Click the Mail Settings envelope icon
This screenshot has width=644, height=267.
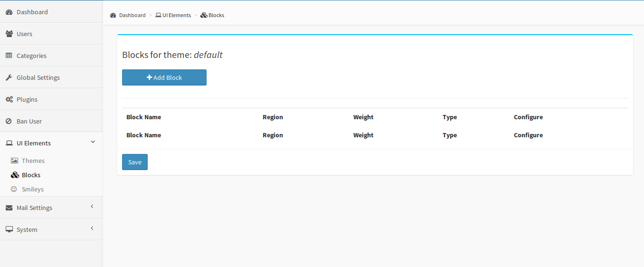9,208
